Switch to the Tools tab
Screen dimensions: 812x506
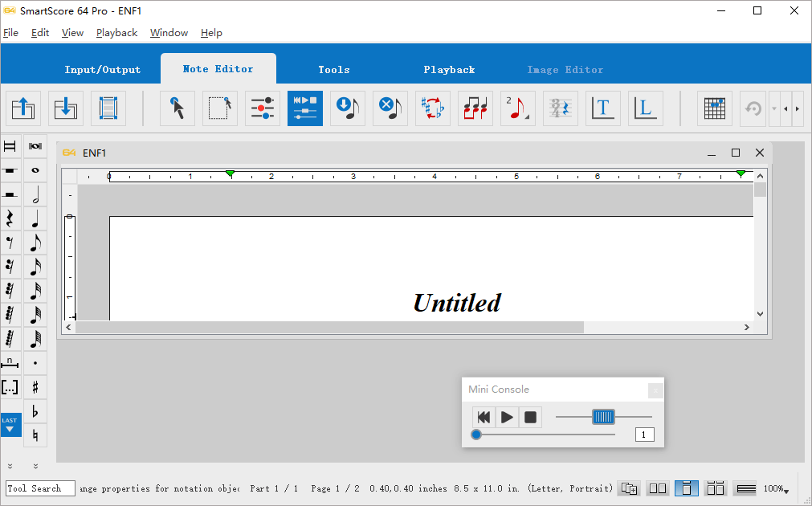click(334, 69)
